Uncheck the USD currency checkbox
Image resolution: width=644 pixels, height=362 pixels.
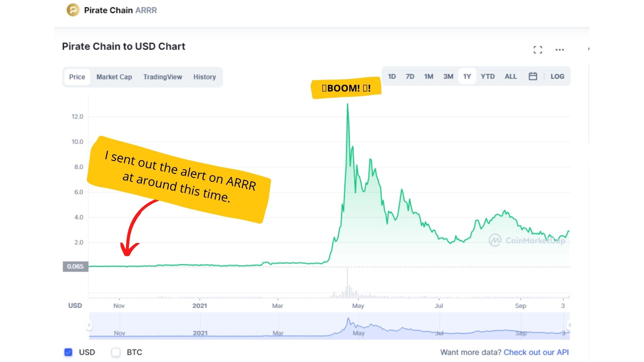click(68, 352)
